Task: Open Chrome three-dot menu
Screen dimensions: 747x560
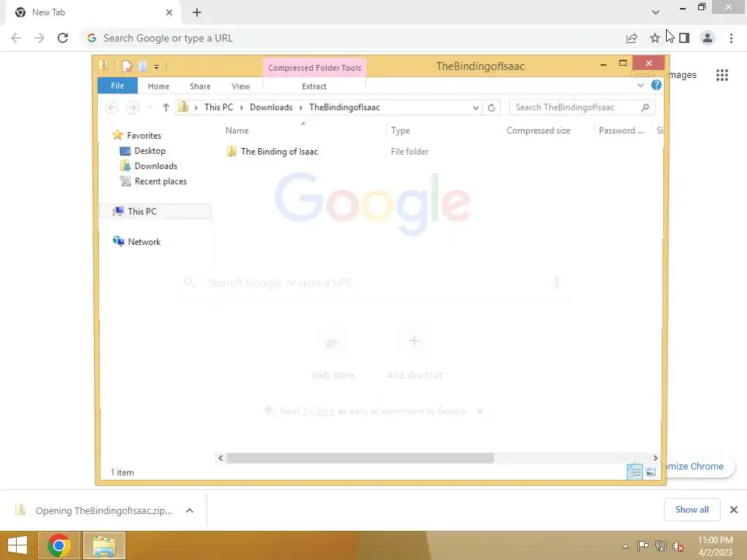Action: click(731, 38)
